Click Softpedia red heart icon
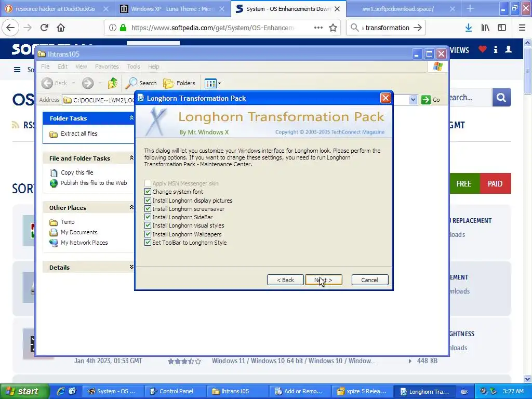Screen dimensions: 532x399 (483, 49)
